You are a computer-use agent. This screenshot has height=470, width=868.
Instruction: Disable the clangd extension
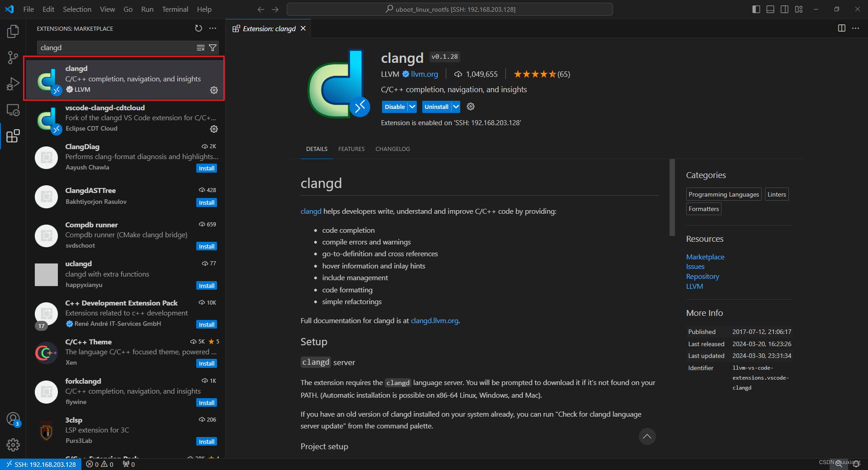(x=395, y=107)
